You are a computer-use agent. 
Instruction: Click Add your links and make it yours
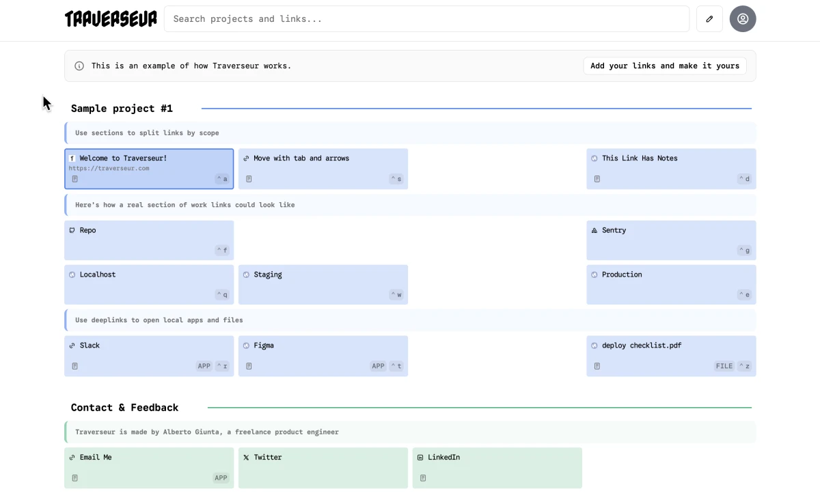664,66
